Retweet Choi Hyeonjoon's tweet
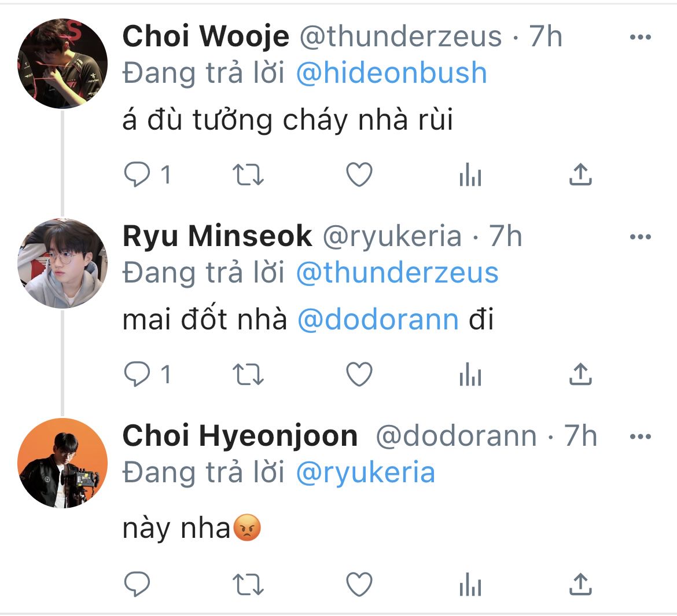This screenshot has width=677, height=616. coord(248,584)
